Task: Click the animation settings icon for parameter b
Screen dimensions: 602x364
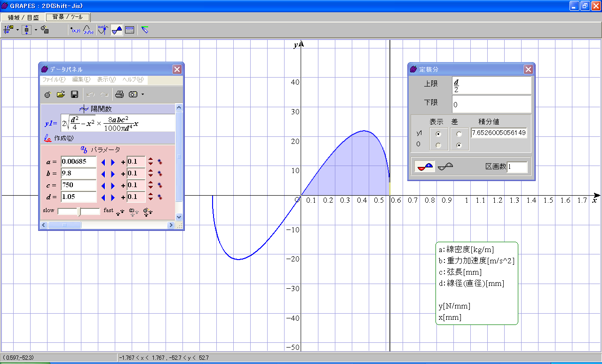Action: tap(160, 174)
